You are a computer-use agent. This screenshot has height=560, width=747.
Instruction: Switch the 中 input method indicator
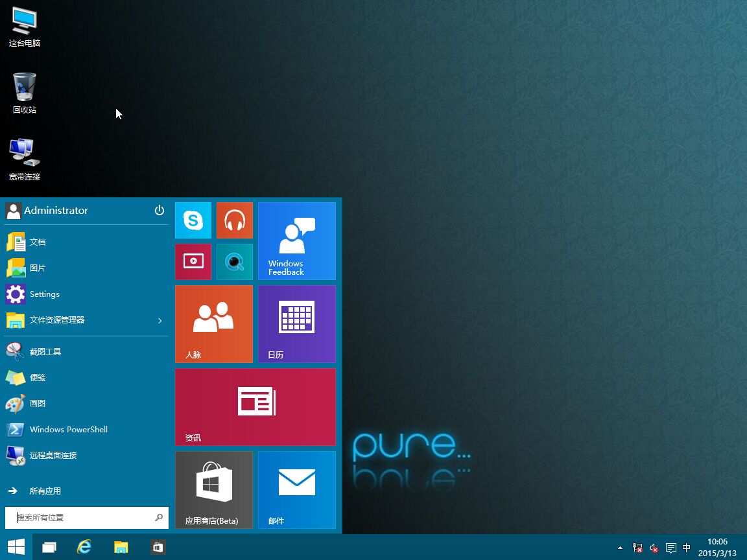coord(687,548)
